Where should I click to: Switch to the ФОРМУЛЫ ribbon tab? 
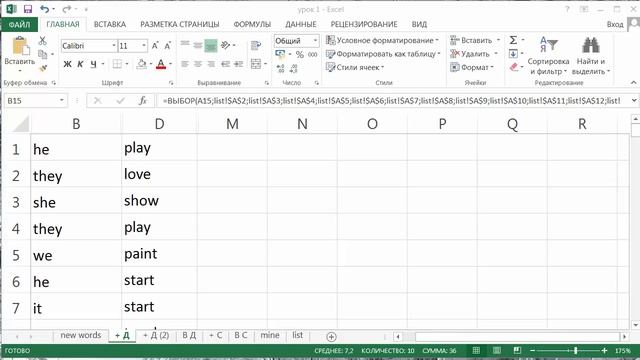pos(252,24)
